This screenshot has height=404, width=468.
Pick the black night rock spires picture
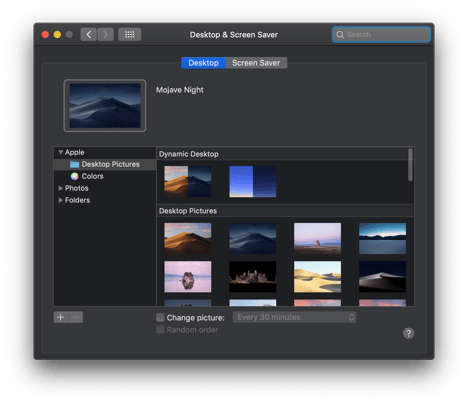pyautogui.click(x=253, y=277)
